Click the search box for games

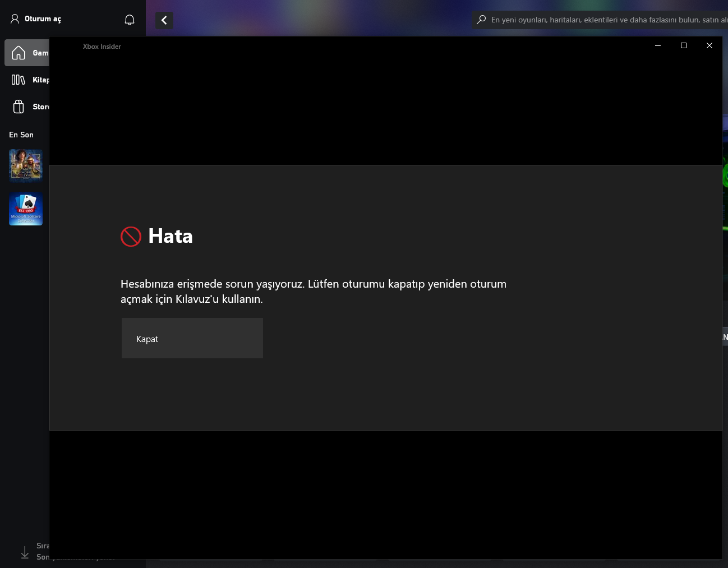pyautogui.click(x=600, y=20)
